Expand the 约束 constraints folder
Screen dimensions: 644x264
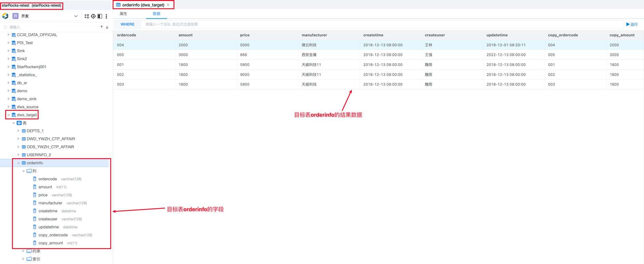click(23, 251)
